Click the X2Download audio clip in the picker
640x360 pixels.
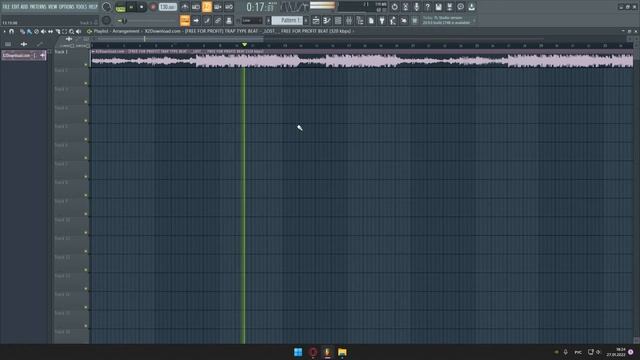click(x=24, y=55)
